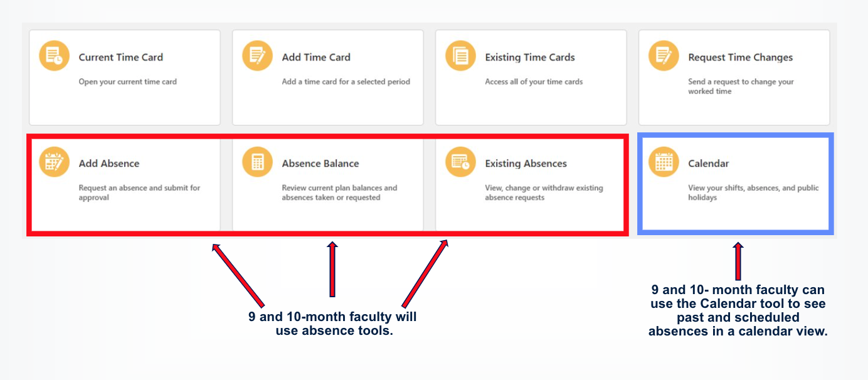
Task: Launch the Calendar tile title
Action: [709, 164]
